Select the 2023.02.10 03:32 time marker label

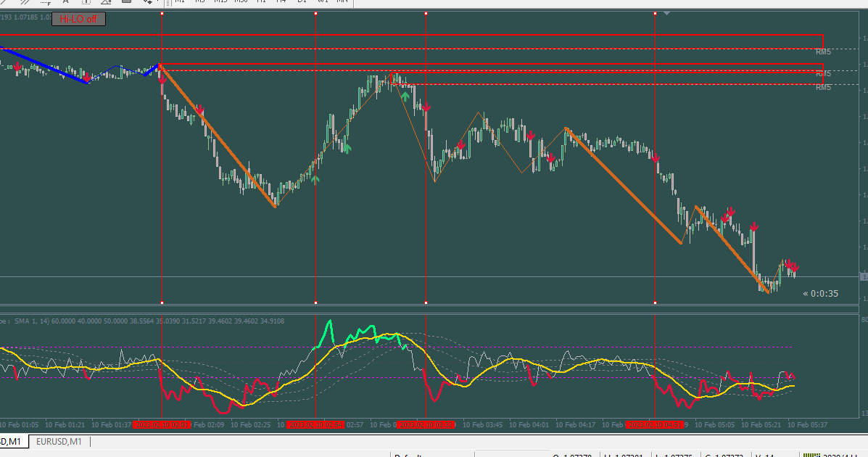[x=426, y=425]
